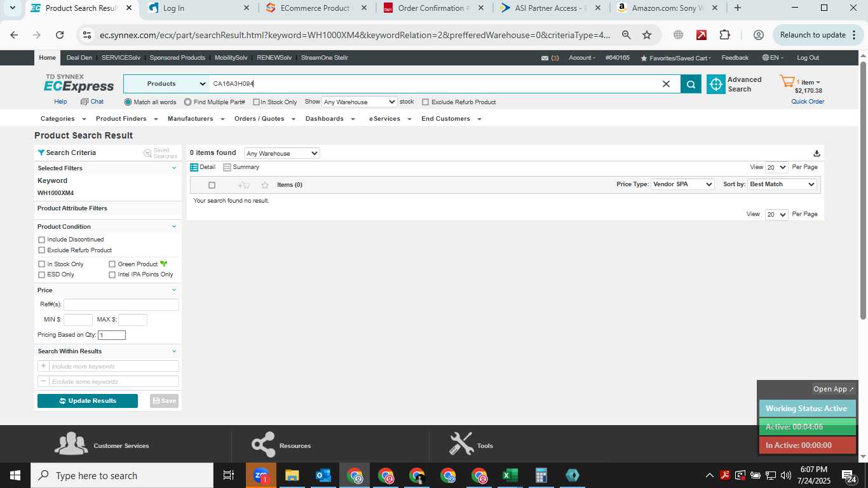The image size is (868, 488).
Task: Click the page vertical scrollbar
Action: [863, 191]
